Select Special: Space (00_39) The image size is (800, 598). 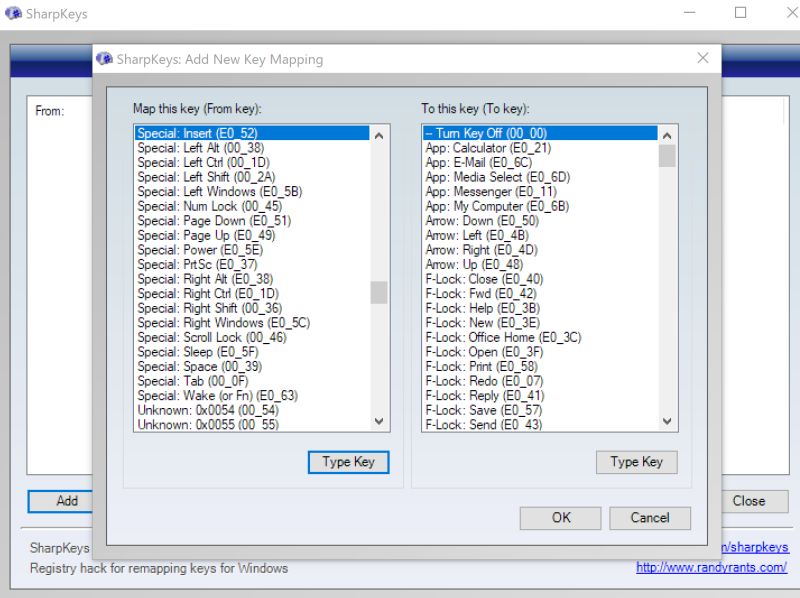tap(252, 366)
